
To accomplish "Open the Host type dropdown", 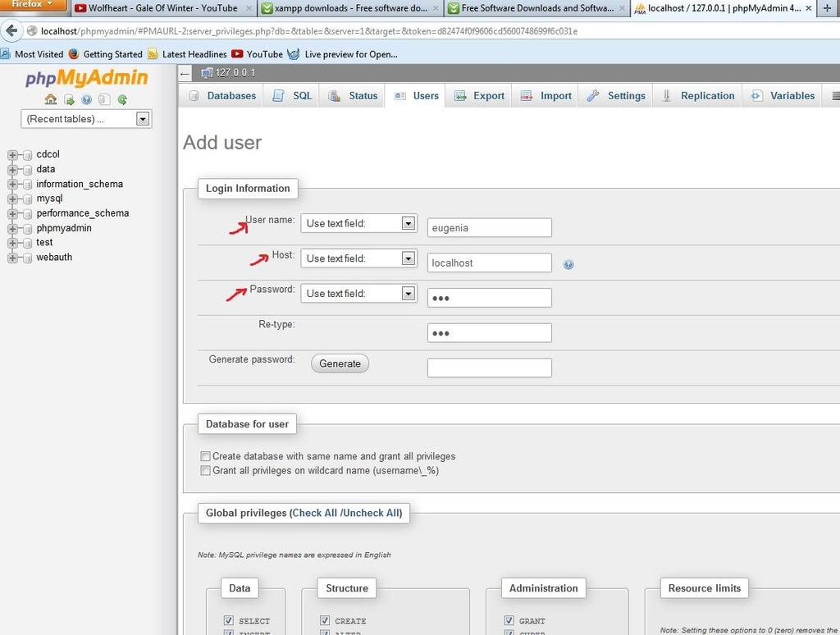I will pyautogui.click(x=358, y=258).
